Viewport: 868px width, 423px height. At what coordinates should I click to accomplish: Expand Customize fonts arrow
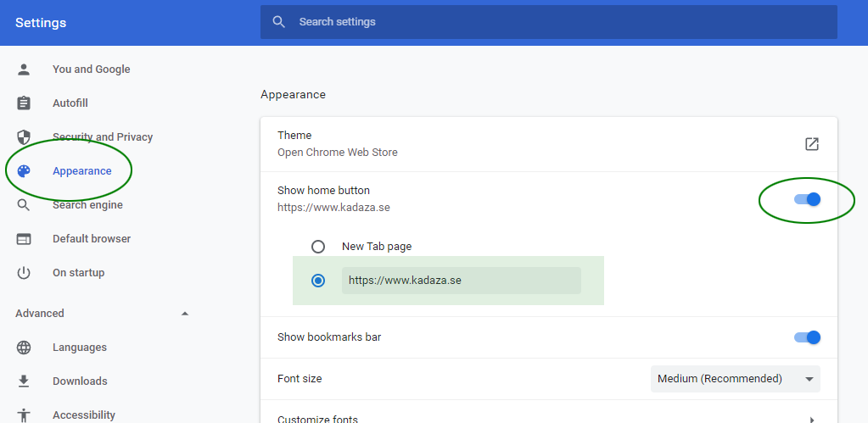pyautogui.click(x=811, y=419)
